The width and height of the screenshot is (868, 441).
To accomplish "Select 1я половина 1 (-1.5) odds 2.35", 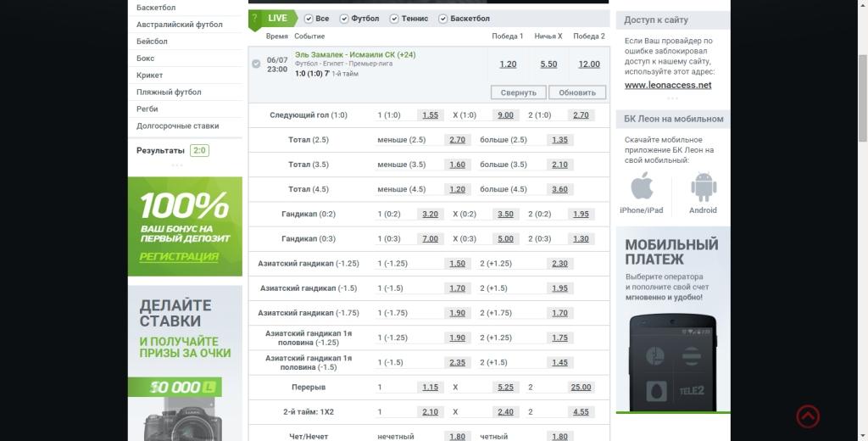I will (x=457, y=362).
